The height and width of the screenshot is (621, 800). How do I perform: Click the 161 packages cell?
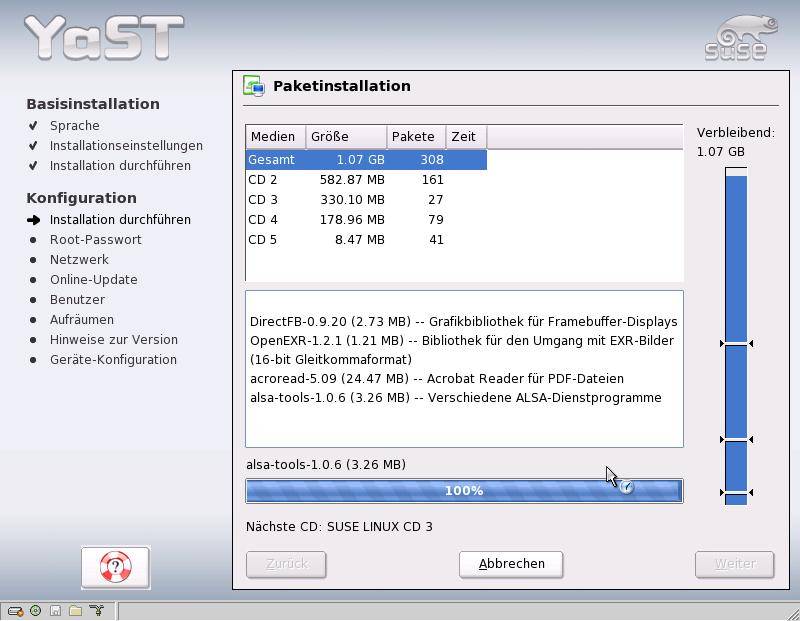pos(433,180)
